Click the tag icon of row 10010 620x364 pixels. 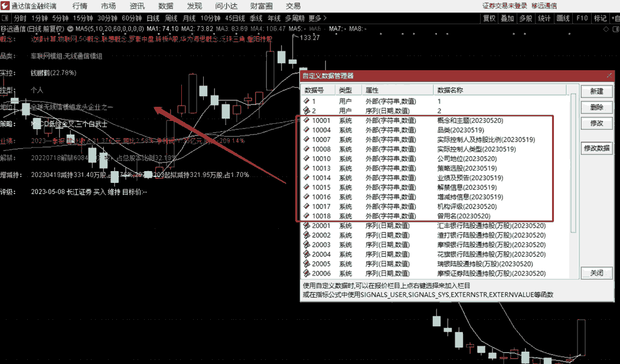pos(306,159)
